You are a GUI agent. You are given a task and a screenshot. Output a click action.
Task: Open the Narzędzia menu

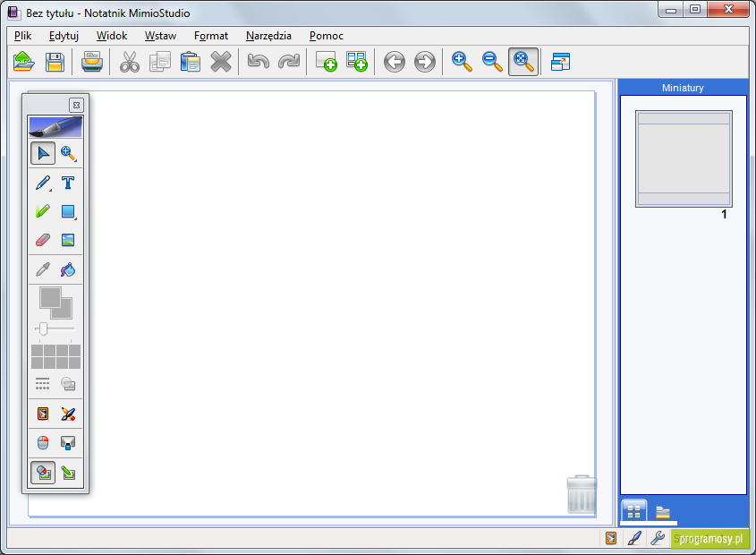pos(268,36)
